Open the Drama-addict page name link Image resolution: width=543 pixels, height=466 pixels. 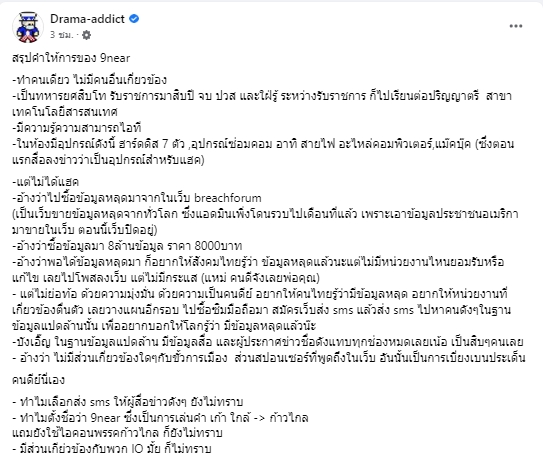tap(87, 19)
